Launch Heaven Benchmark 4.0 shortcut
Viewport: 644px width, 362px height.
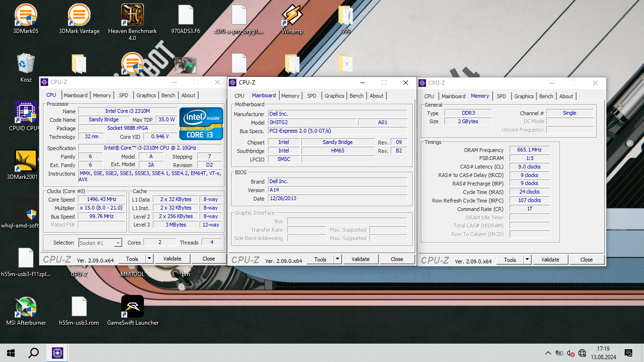[133, 22]
